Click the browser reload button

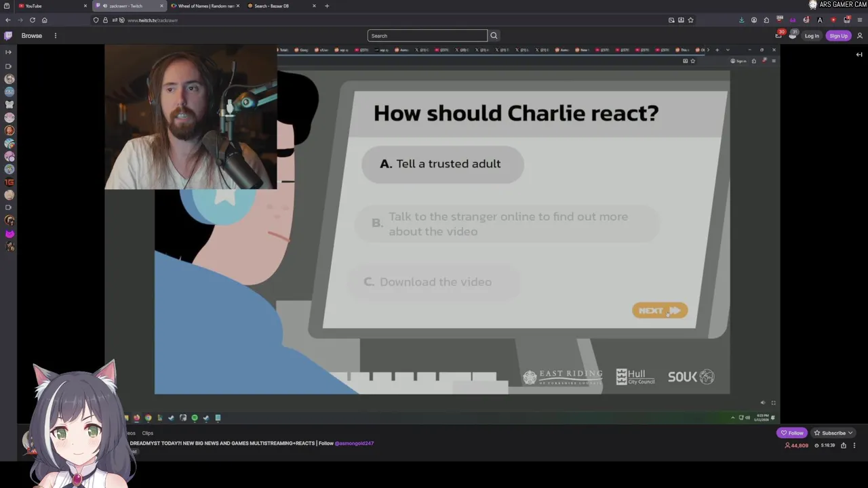coord(32,20)
